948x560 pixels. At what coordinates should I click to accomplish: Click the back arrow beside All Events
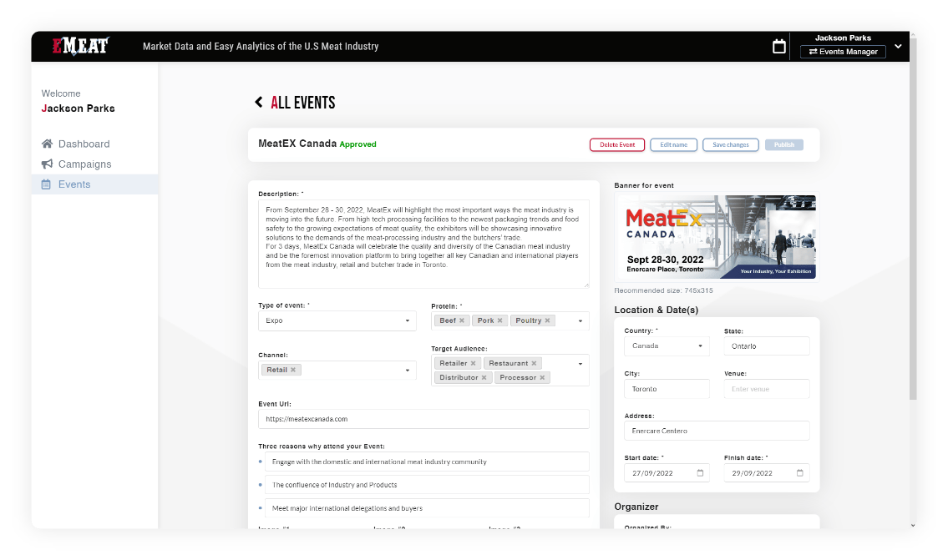click(259, 103)
